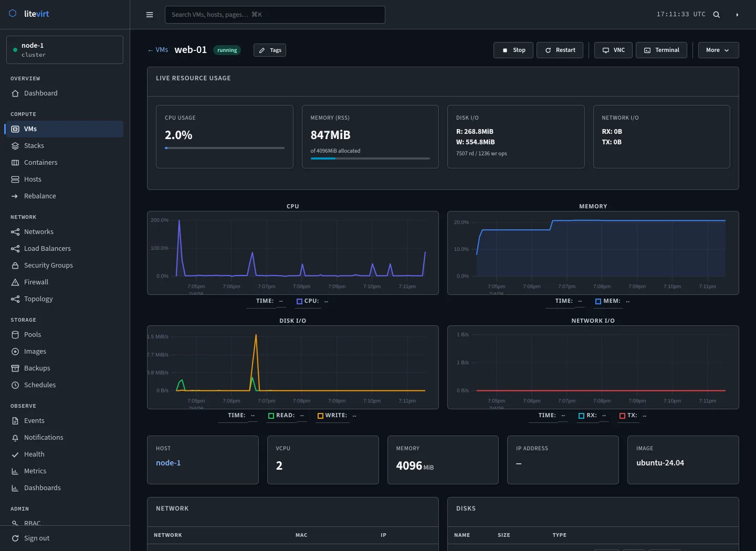Open storage Pools in the sidebar
756x551 pixels.
[x=65, y=335]
